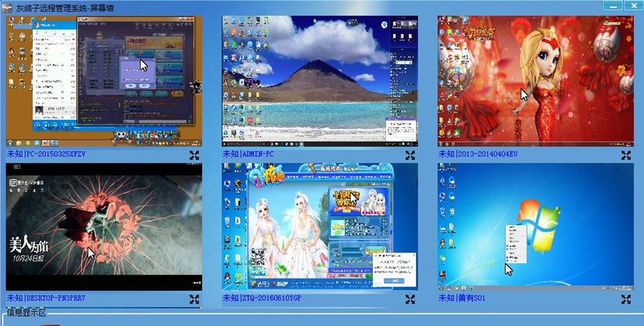This screenshot has height=326, width=644.
Task: Click the 未知|黄有S01 label
Action: pos(462,298)
